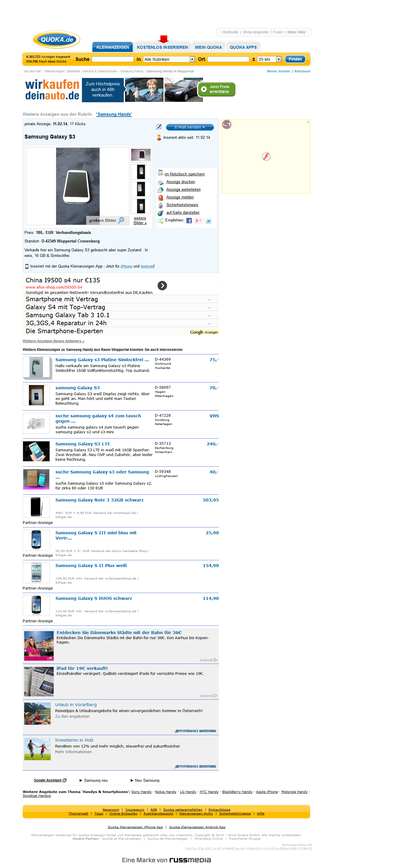Open the 'Samsung Handy' category link
Viewport: 398px width, 868px height.
point(114,114)
